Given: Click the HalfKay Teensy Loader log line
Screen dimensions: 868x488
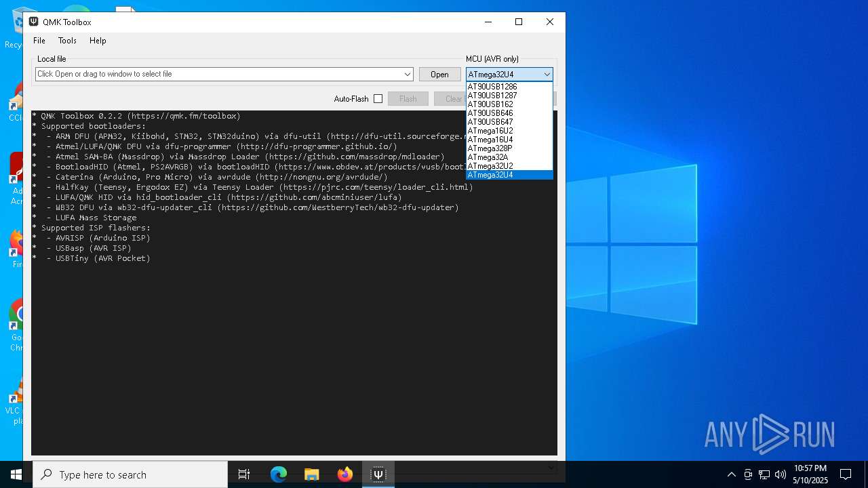Looking at the screenshot, I should click(252, 187).
